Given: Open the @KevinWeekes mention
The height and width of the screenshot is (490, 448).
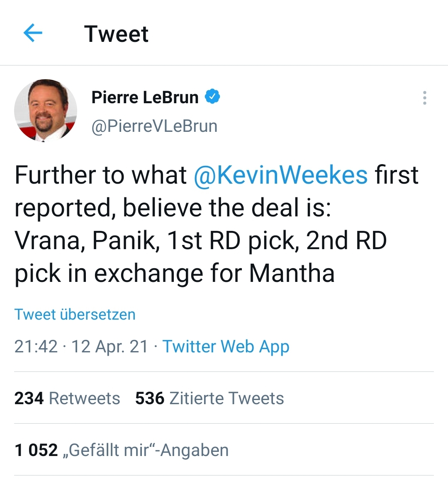Looking at the screenshot, I should 280,175.
